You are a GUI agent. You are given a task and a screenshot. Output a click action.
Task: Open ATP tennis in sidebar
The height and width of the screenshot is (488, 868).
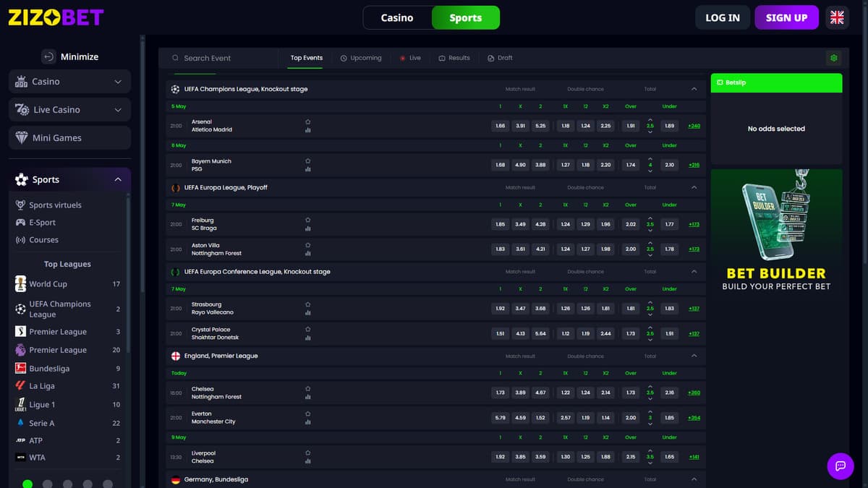[x=67, y=440]
